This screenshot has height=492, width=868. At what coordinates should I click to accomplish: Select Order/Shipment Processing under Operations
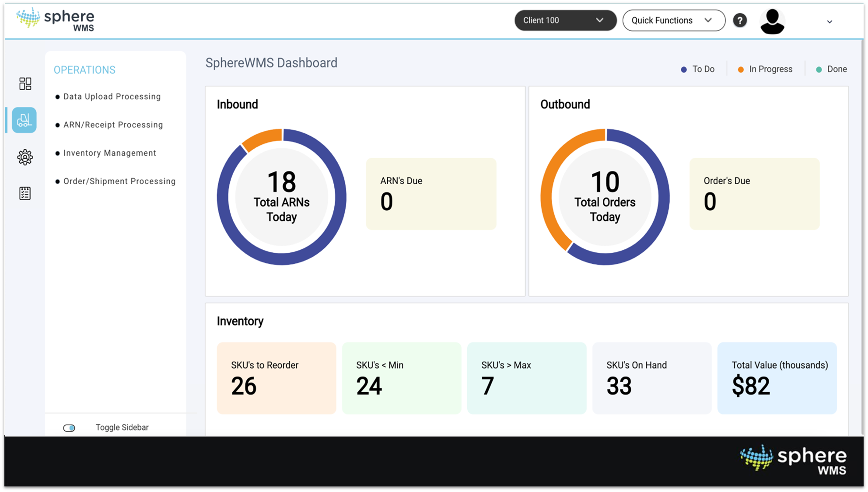point(119,181)
